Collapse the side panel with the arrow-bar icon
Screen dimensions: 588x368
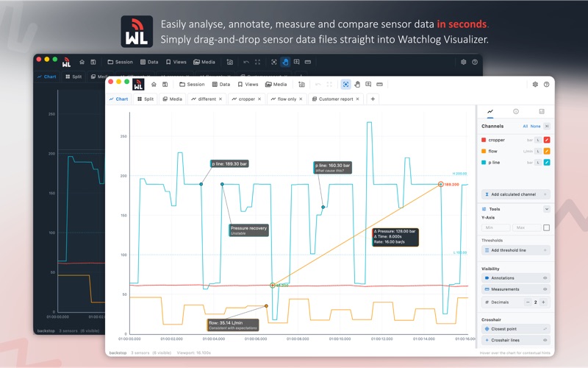click(x=547, y=126)
